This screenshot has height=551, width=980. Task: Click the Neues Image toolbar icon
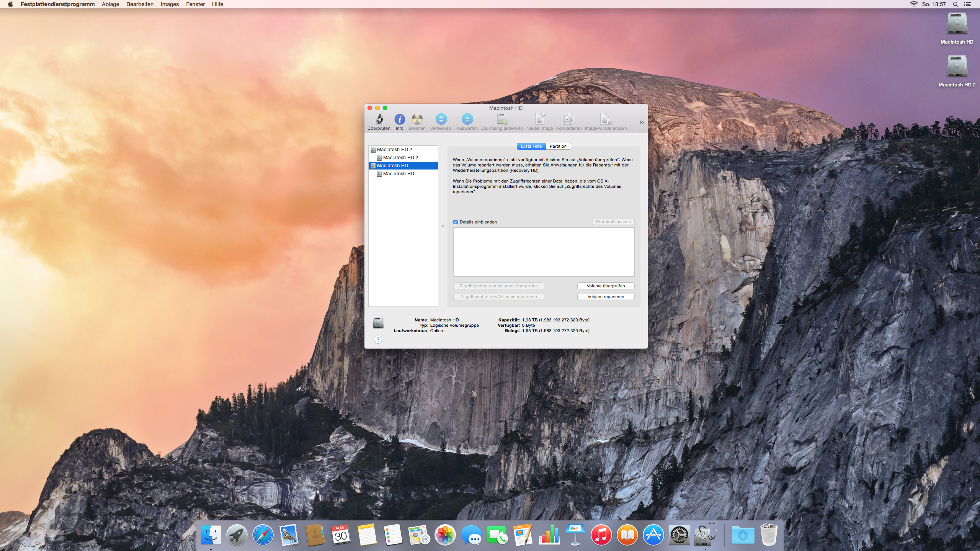(x=540, y=119)
